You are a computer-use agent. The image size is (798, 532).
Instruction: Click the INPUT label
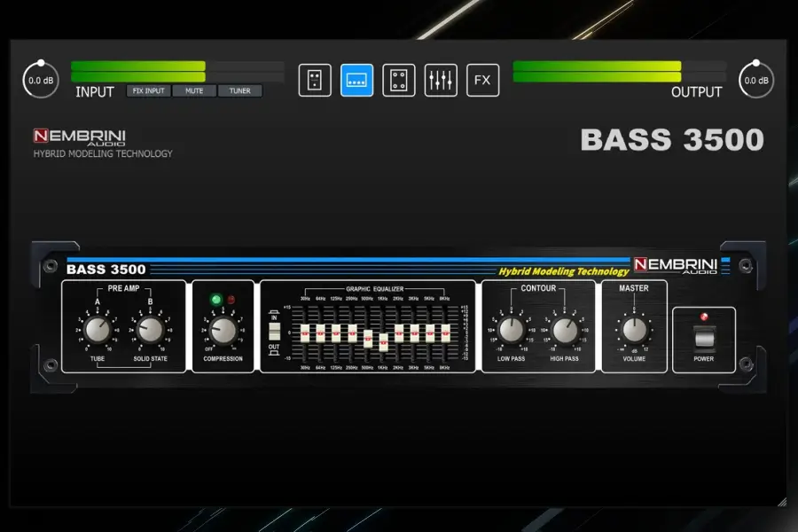coord(95,92)
